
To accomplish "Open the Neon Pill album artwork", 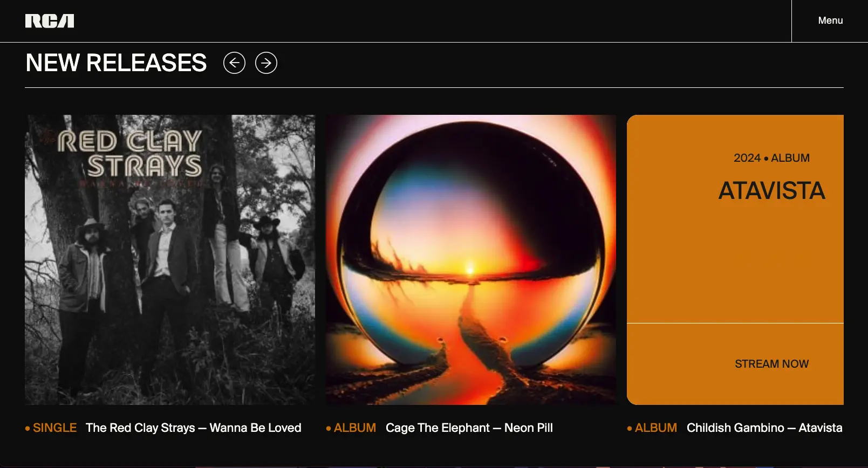I will tap(471, 260).
